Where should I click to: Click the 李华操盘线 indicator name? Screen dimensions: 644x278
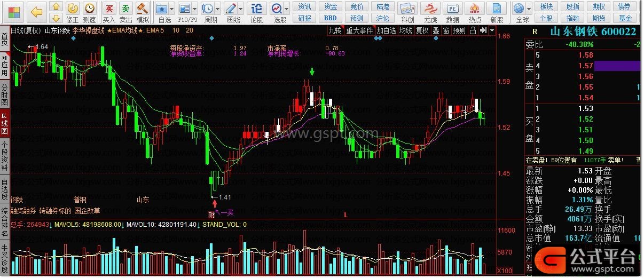(89, 30)
